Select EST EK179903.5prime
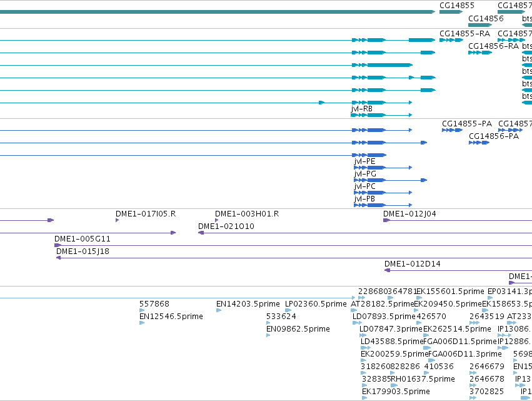This screenshot has height=401, width=532. point(396,392)
